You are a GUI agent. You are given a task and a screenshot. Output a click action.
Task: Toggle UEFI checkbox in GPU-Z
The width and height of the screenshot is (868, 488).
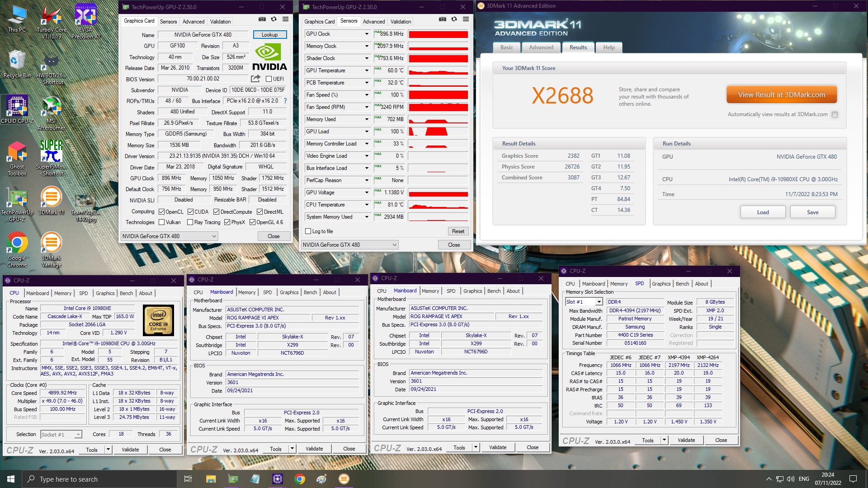tap(269, 79)
